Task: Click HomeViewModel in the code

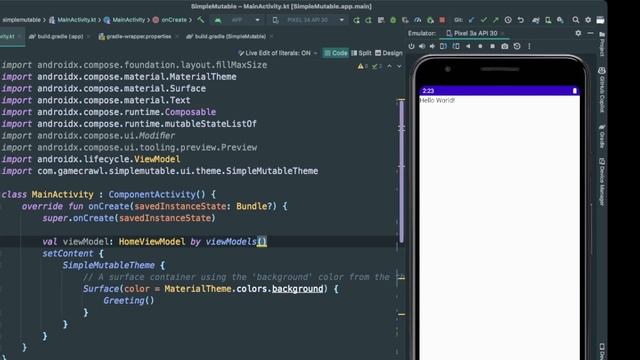Action: coord(152,242)
